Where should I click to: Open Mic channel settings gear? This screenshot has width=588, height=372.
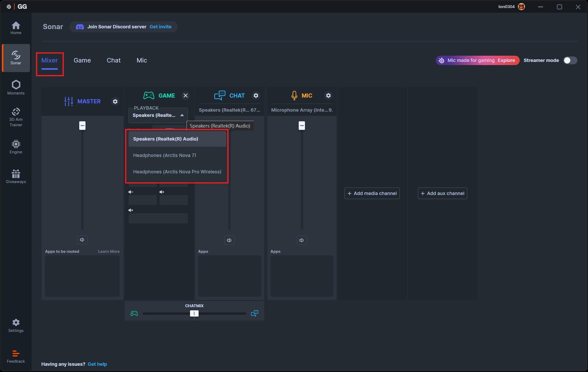click(328, 96)
